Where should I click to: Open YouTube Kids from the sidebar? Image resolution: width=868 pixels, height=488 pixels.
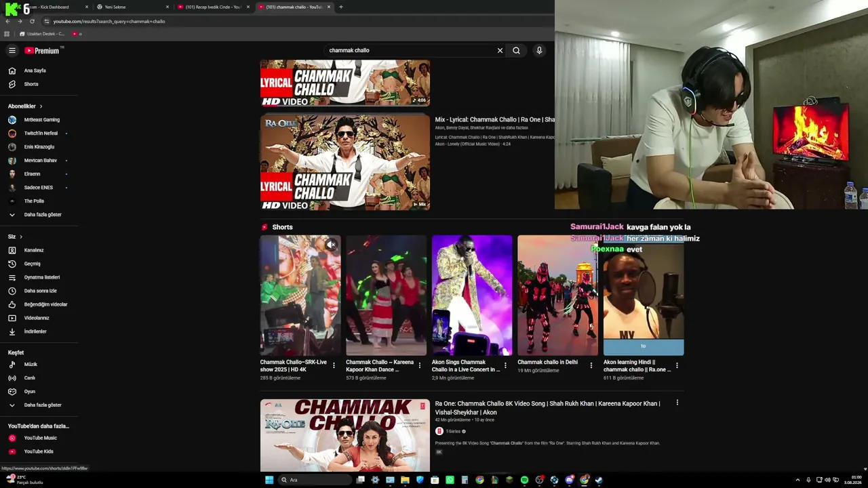tap(39, 451)
